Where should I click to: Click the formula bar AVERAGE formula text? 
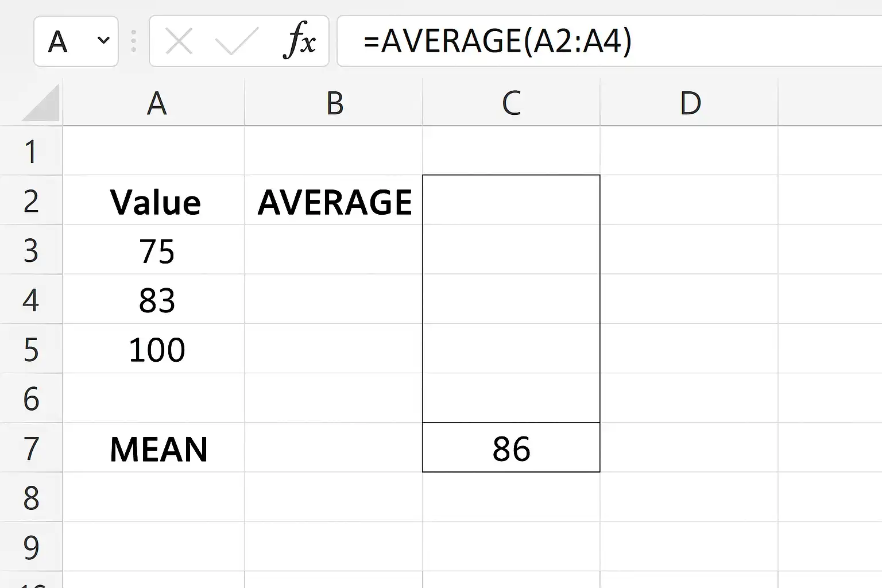(x=497, y=41)
